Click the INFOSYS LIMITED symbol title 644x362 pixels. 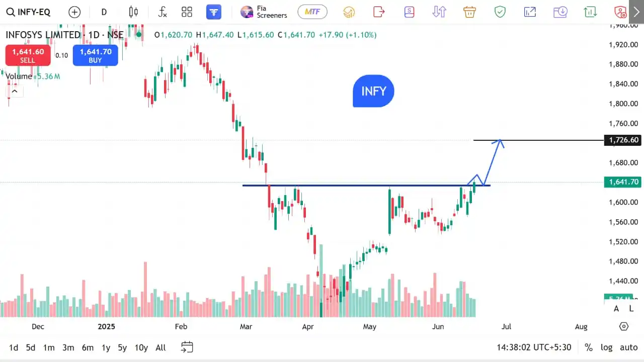point(43,35)
